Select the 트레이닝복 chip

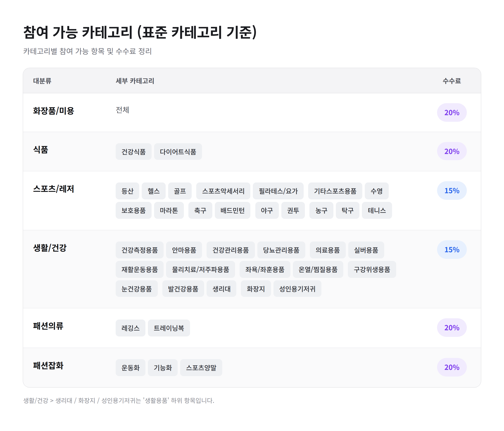[x=169, y=328]
